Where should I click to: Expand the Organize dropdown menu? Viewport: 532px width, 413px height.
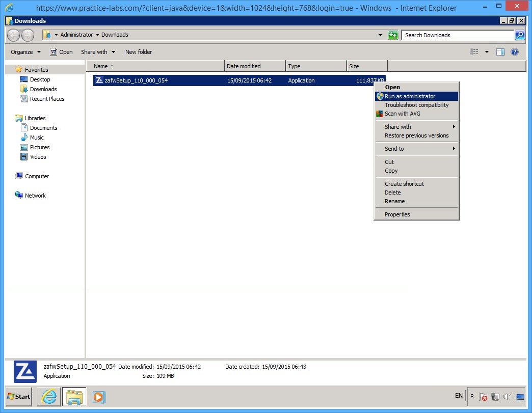click(24, 51)
